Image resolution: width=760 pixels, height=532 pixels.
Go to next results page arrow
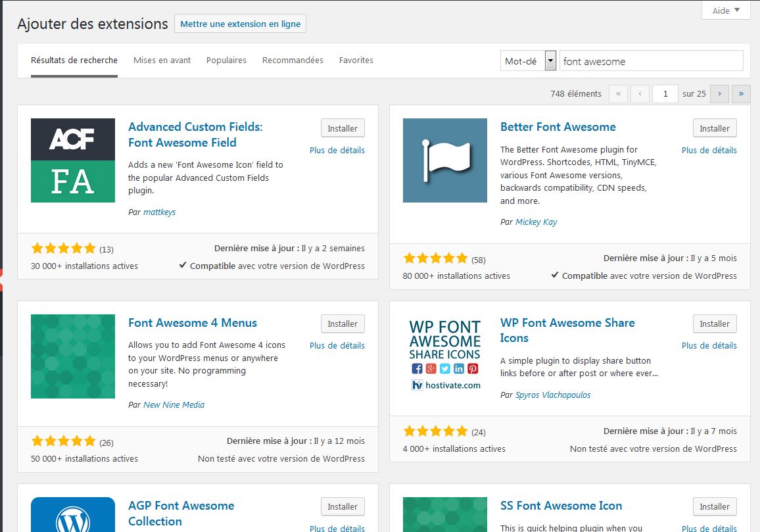point(719,94)
